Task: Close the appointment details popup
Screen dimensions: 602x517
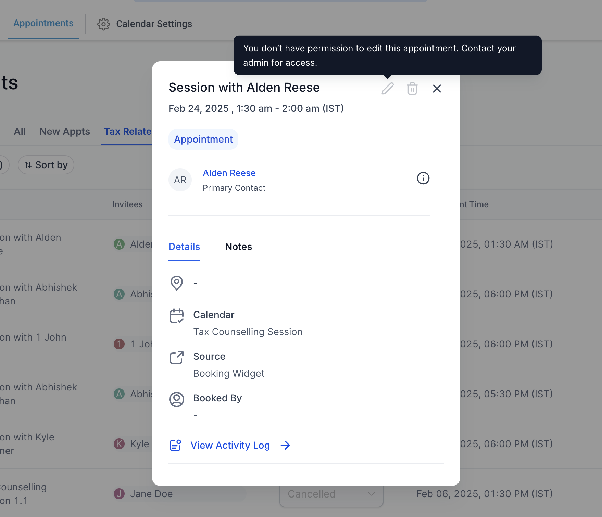Action: pos(437,89)
